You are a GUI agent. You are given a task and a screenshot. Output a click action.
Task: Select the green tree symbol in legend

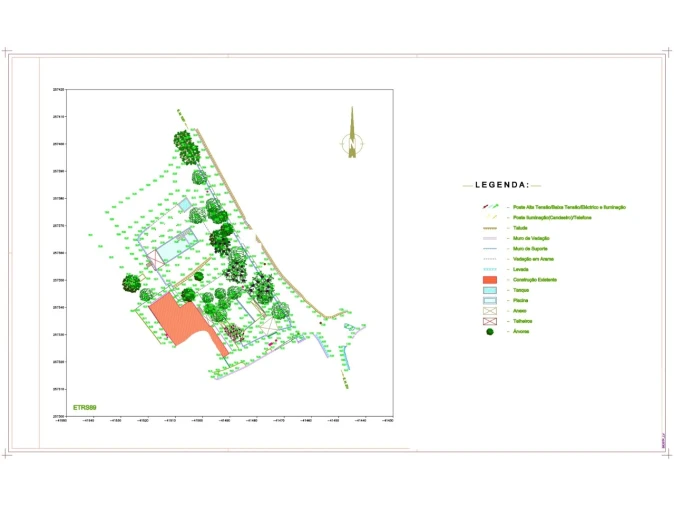pos(490,332)
